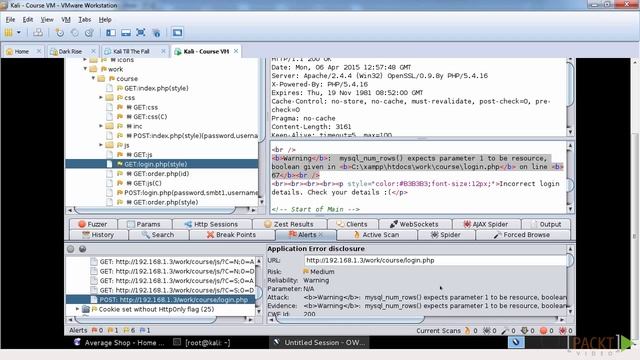The width and height of the screenshot is (640, 360).
Task: Click the first round icon in Alerts toolbar
Action: pyautogui.click(x=71, y=249)
